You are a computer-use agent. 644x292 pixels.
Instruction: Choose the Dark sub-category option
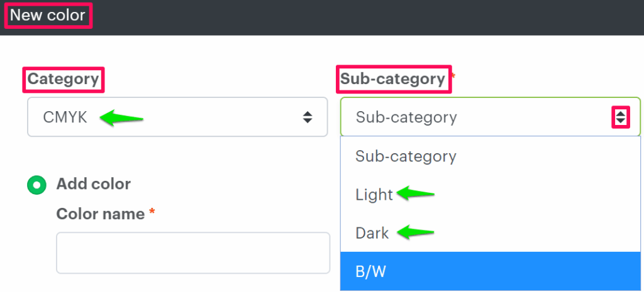tap(372, 233)
